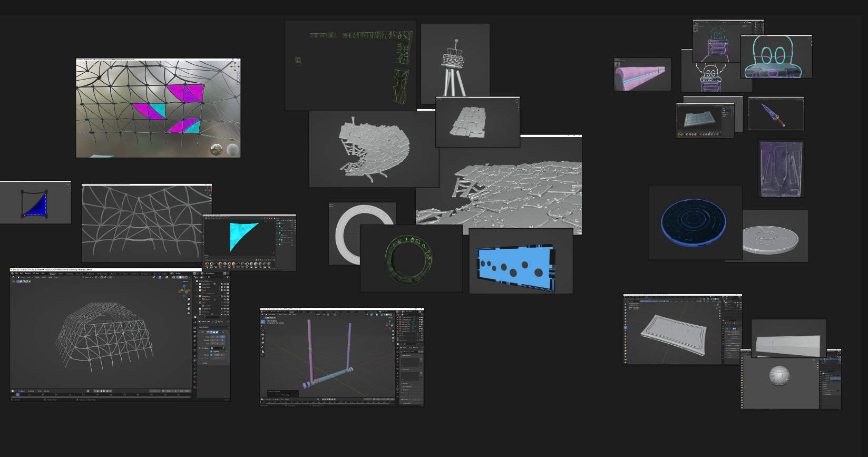Open the Object Mode dropdown above the wireframe dome

pyautogui.click(x=25, y=277)
